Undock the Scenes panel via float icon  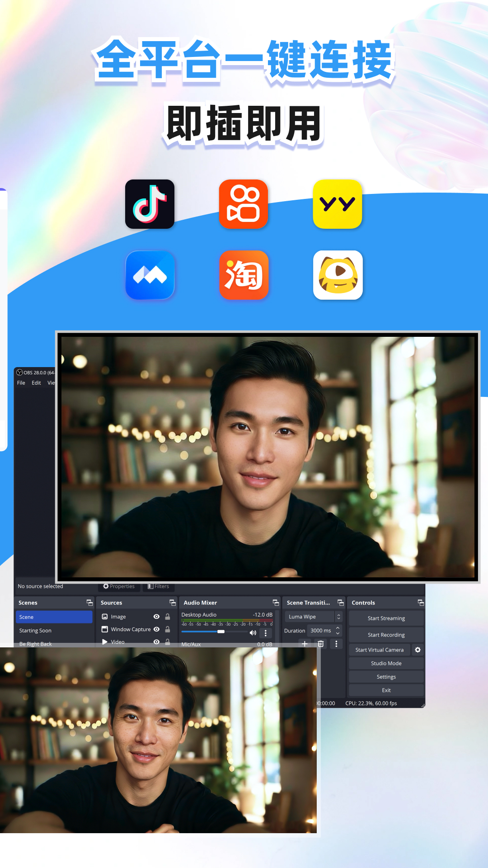click(89, 603)
